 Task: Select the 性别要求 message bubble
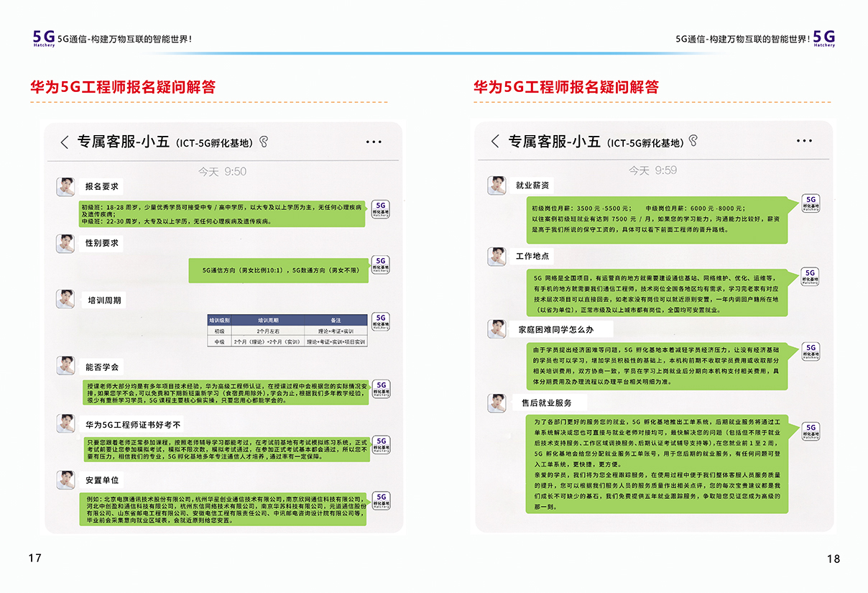point(101,243)
